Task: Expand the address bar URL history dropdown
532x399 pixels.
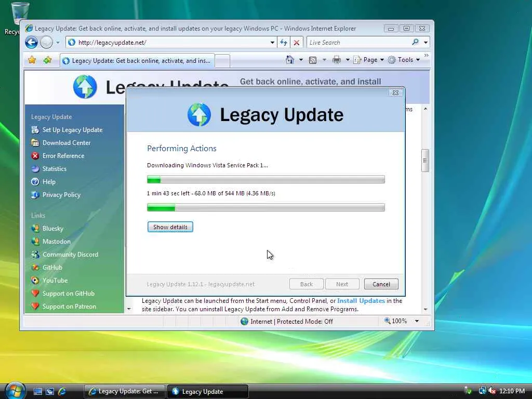Action: [272, 43]
